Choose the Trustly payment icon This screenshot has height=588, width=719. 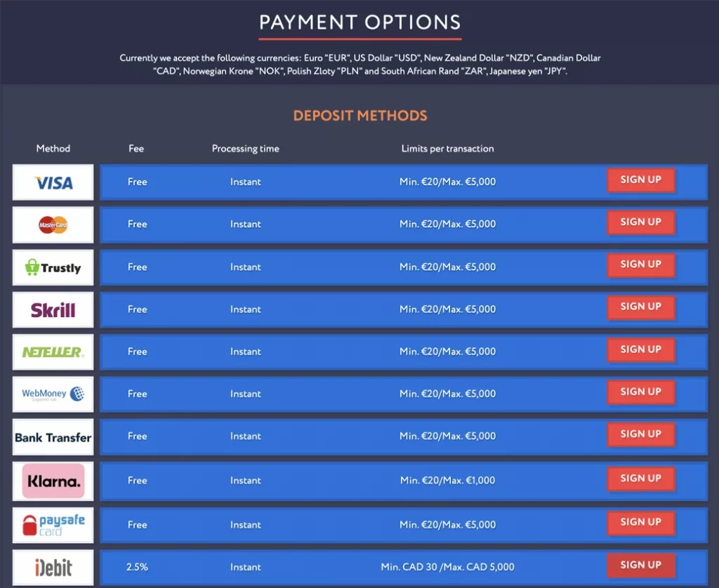pyautogui.click(x=53, y=267)
